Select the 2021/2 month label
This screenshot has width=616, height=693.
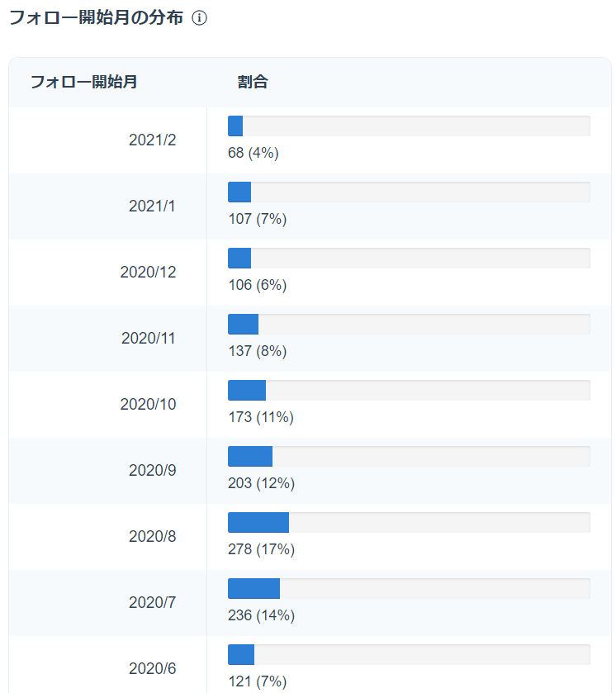tap(152, 140)
